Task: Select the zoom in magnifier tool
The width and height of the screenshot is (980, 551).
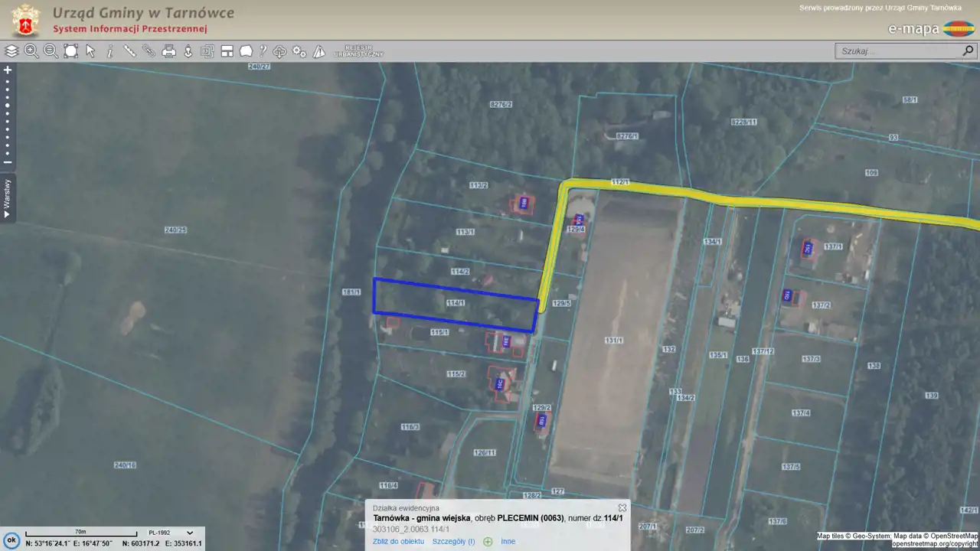Action: click(x=31, y=51)
